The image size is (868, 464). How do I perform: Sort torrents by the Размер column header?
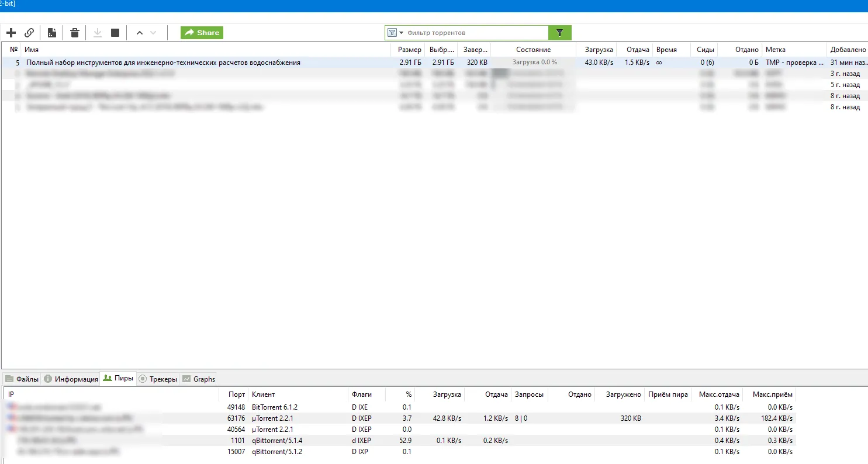(x=409, y=50)
